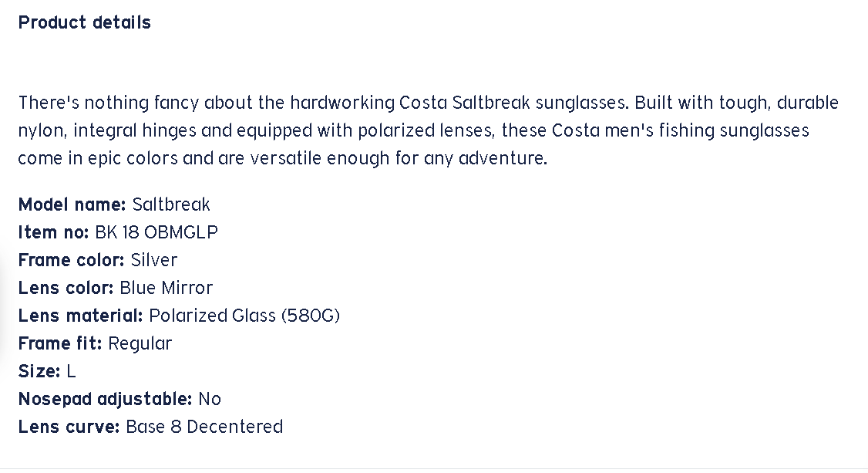Click the Product details heading
This screenshot has width=868, height=473.
[85, 22]
